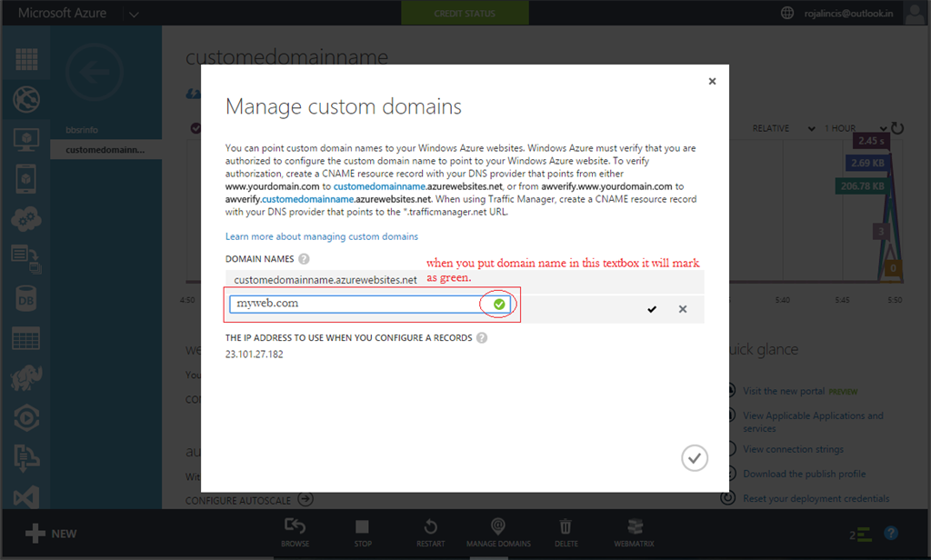The image size is (931, 560).
Task: Open Learn more about managing custom domains
Action: 321,236
